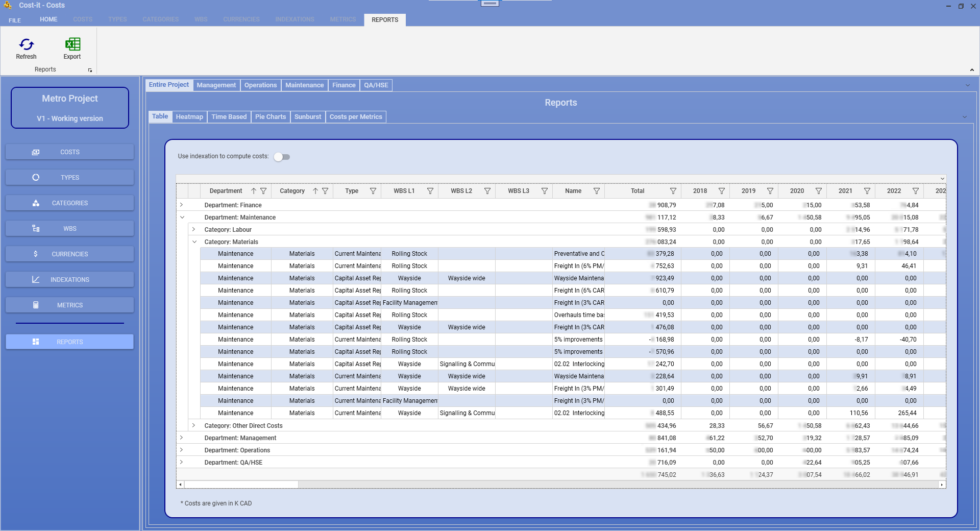This screenshot has height=531, width=980.
Task: Open the Heatmap report tab
Action: [189, 117]
